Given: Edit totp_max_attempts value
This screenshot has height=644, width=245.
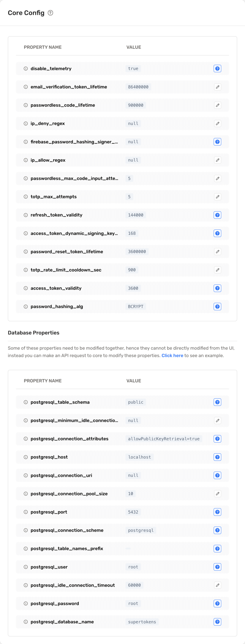Looking at the screenshot, I should 217,196.
